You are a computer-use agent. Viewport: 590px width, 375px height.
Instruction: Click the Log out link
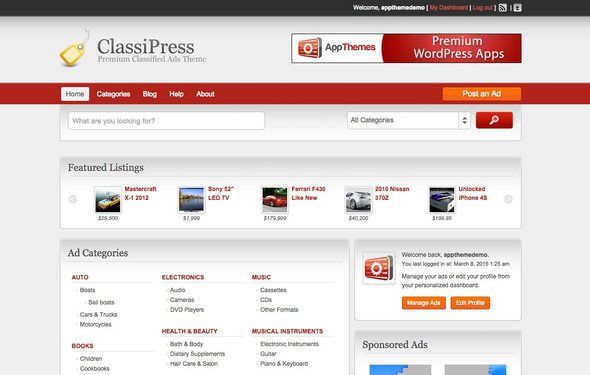[482, 8]
